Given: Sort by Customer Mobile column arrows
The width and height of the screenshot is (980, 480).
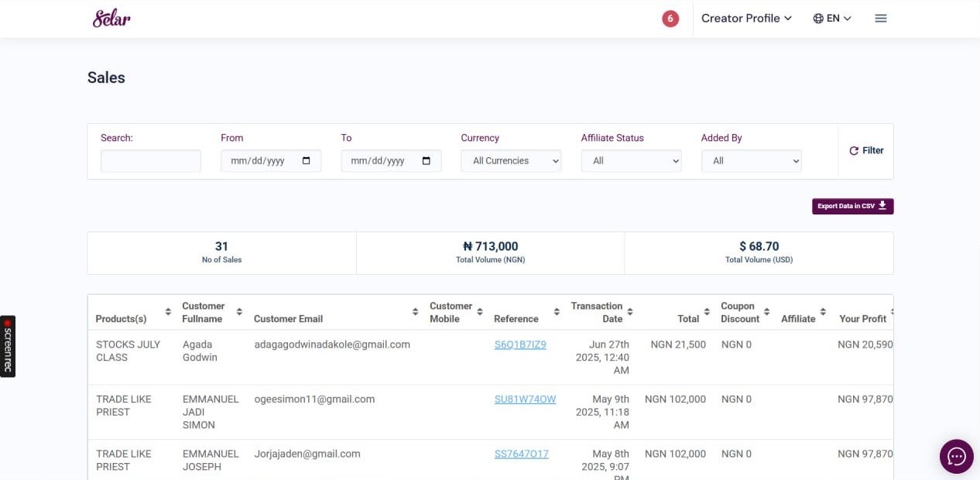Looking at the screenshot, I should pos(480,312).
